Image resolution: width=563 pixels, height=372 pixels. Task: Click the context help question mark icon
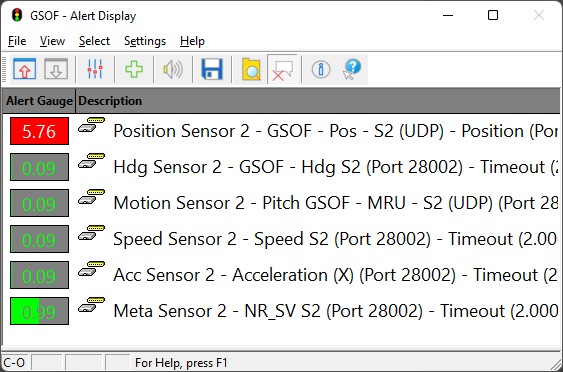352,69
